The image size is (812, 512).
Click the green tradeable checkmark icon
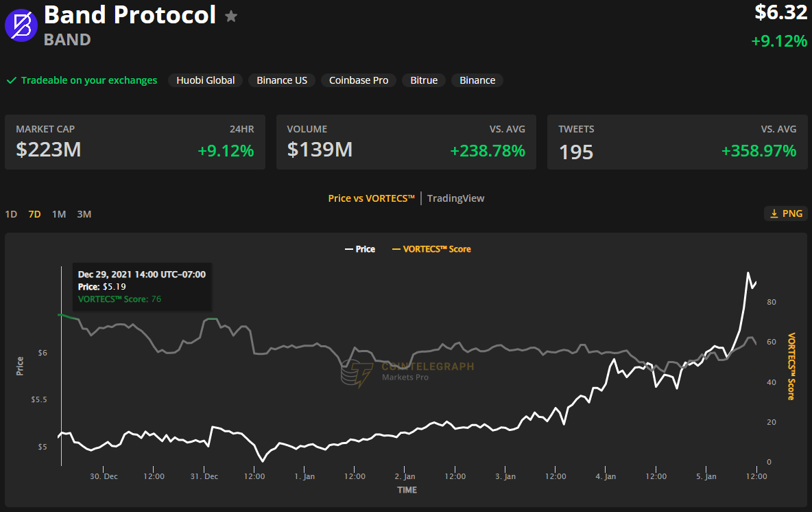click(x=12, y=80)
